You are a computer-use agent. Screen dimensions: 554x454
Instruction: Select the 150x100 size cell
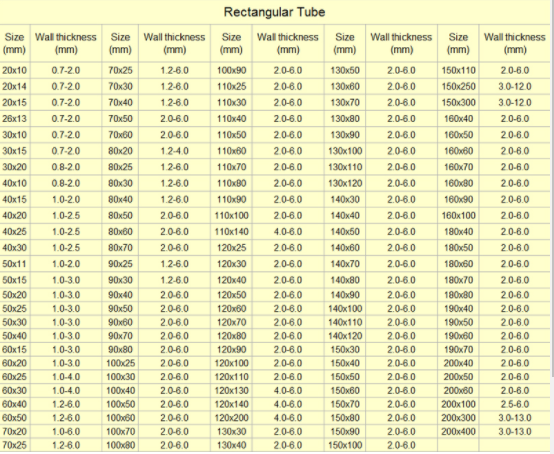(345, 445)
